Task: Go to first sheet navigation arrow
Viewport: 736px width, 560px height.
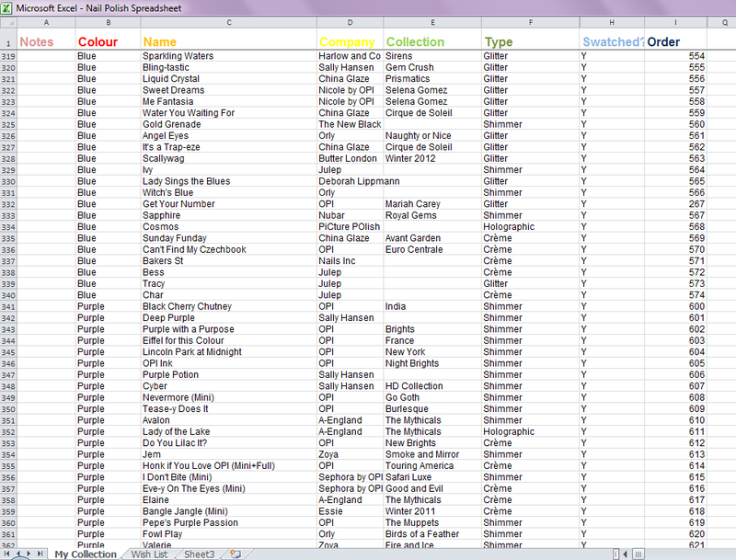Action: point(7,554)
